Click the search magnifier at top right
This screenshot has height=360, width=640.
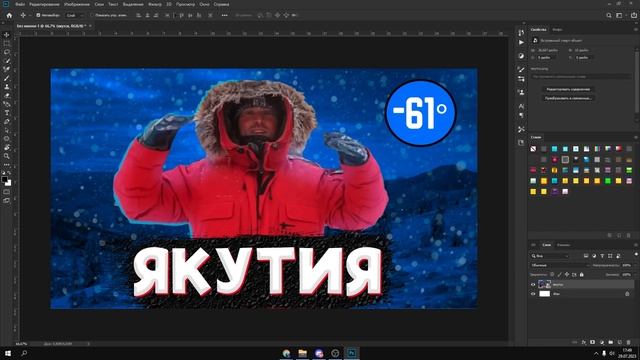tap(609, 15)
